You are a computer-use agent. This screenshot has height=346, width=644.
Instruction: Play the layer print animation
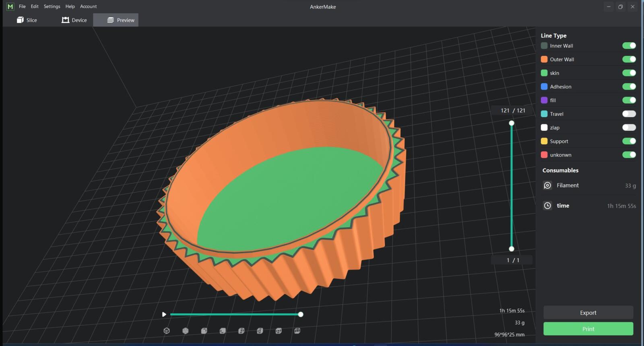[164, 314]
